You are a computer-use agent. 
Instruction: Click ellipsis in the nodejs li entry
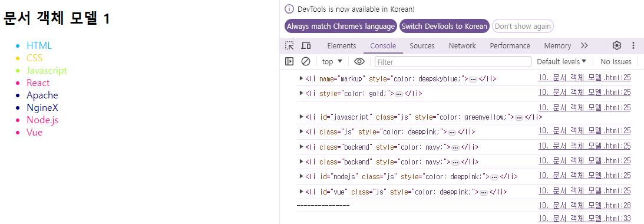coord(494,177)
